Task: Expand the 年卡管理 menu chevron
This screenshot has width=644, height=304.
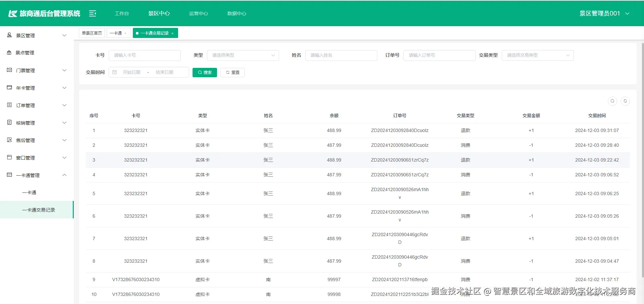Action: tap(64, 88)
